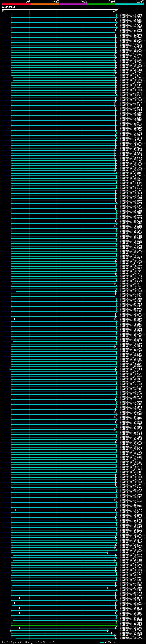Open hit UniRef100_P47961
The image size is (146, 644).
[x=131, y=25]
